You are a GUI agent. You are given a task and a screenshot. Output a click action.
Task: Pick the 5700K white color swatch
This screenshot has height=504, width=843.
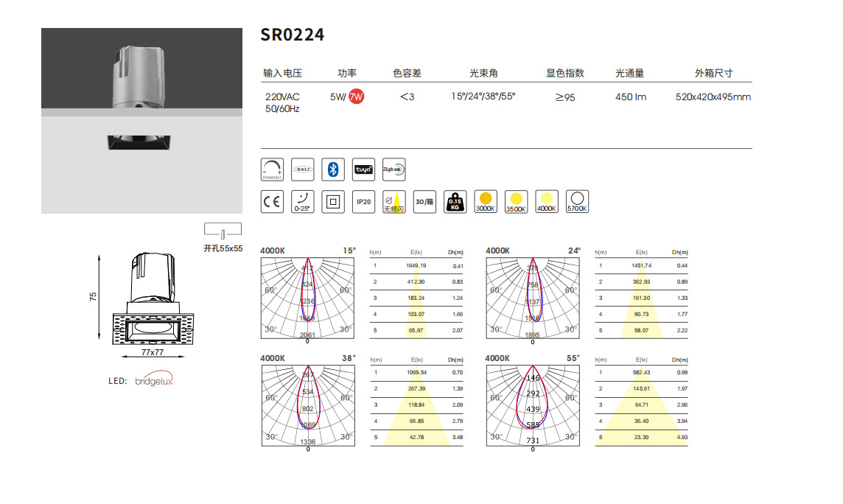tap(577, 201)
